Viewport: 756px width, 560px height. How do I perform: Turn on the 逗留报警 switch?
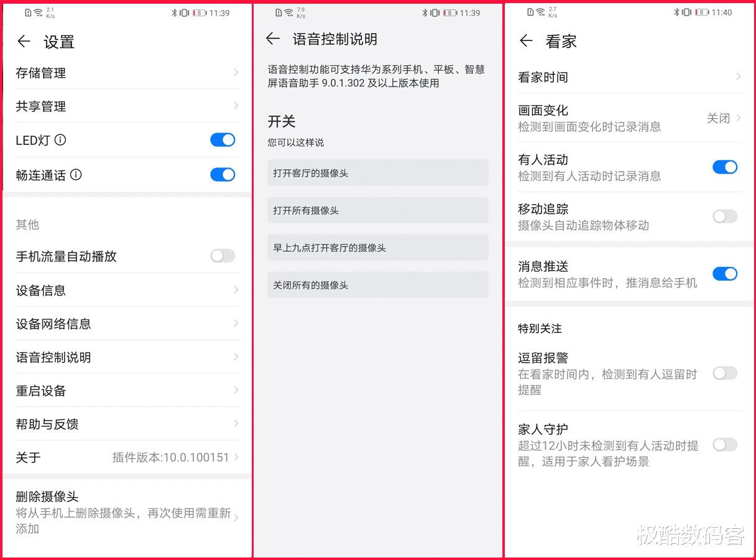725,373
